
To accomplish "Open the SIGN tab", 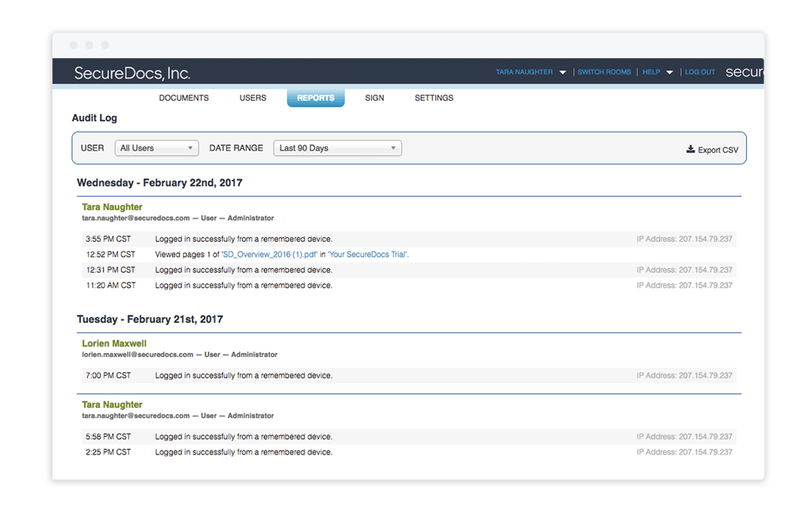I will click(x=373, y=98).
